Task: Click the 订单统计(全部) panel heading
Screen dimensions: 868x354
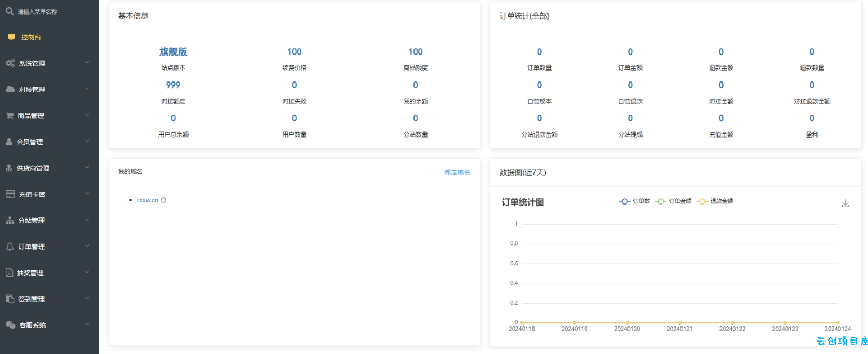Action: tap(524, 16)
